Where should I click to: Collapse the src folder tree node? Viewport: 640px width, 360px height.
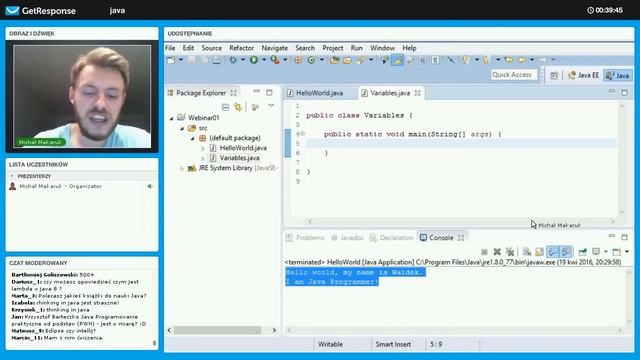pos(182,128)
